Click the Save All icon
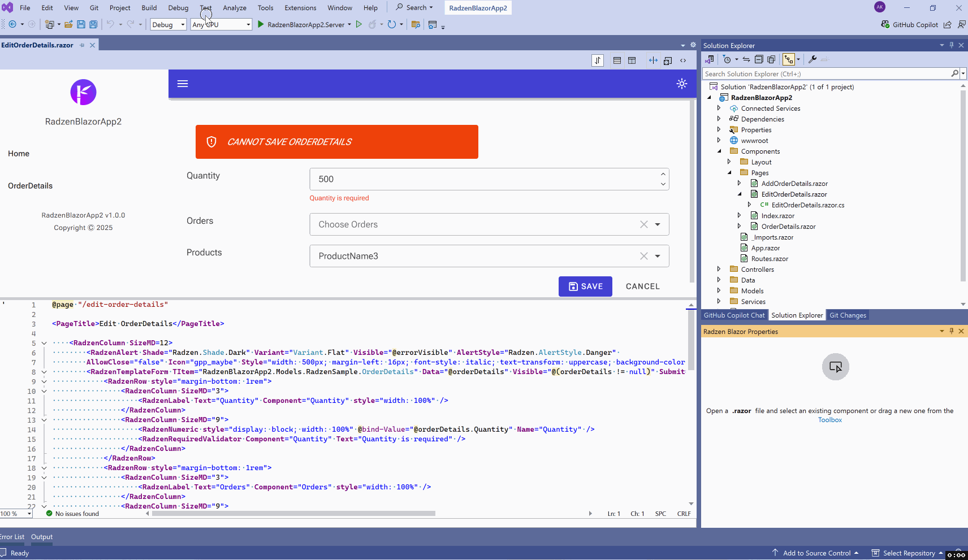The image size is (968, 560). tap(93, 24)
